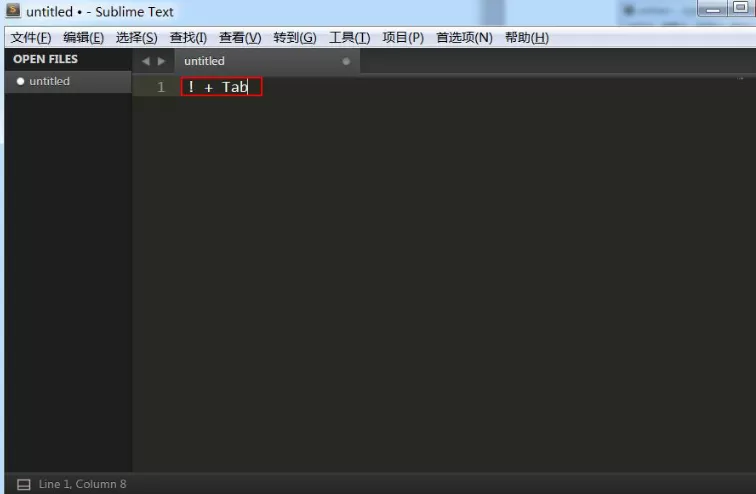Open the 工具(T) menu
Screen dimensions: 756x494
pyautogui.click(x=349, y=38)
